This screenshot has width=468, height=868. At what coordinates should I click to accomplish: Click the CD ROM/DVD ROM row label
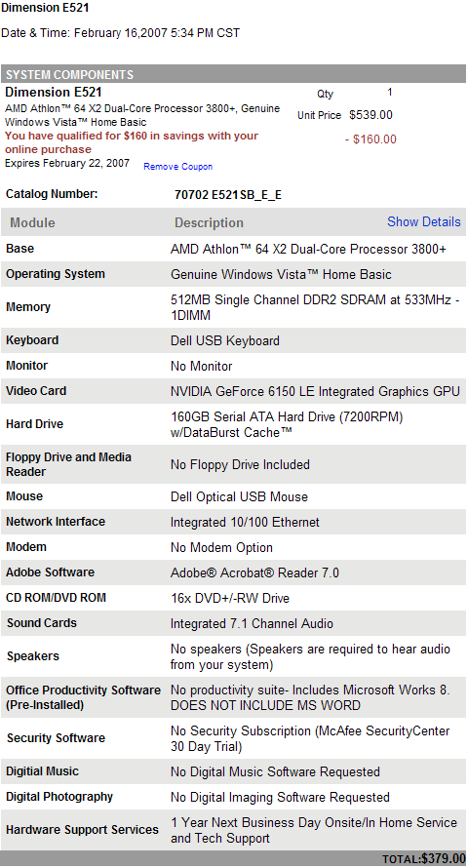(56, 598)
